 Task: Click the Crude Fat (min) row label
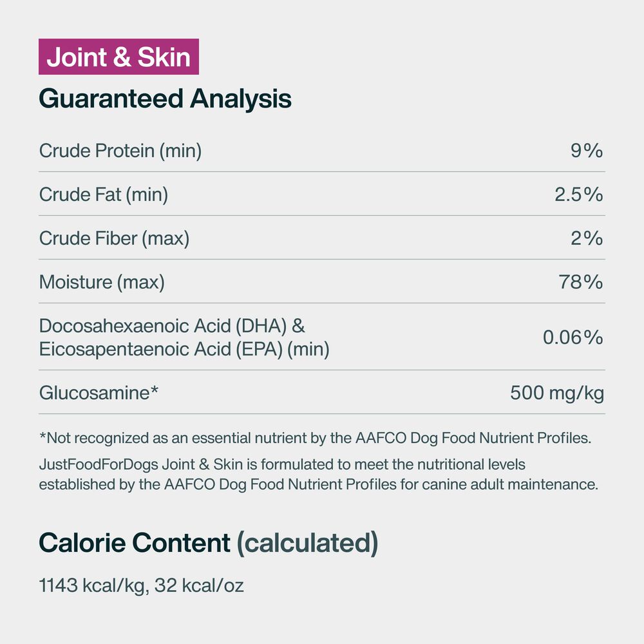point(104,194)
